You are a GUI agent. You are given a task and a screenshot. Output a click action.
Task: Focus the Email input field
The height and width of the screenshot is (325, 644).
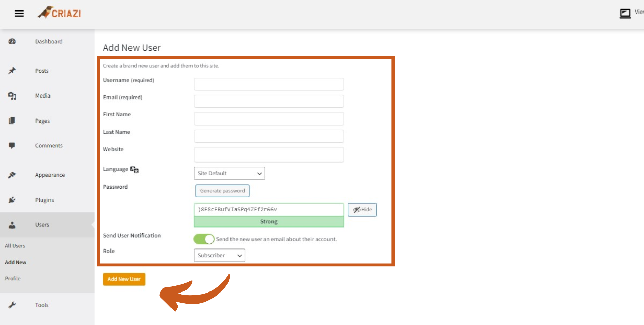[x=269, y=101]
